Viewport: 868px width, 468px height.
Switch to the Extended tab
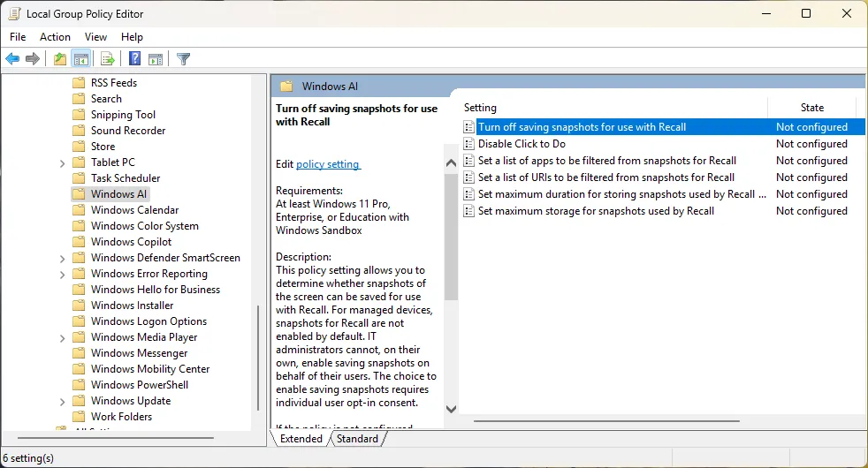[x=301, y=439]
